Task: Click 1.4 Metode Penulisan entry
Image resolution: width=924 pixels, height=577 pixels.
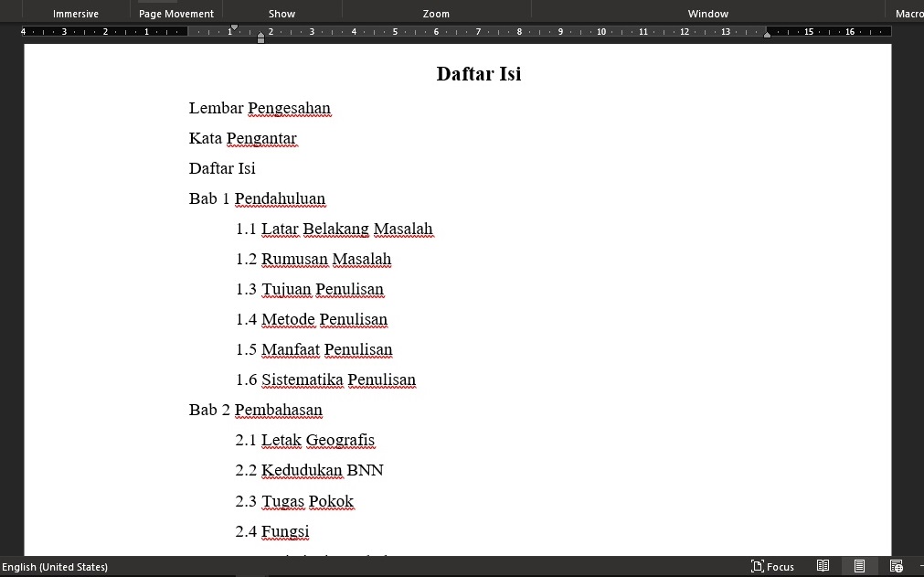Action: [x=312, y=319]
